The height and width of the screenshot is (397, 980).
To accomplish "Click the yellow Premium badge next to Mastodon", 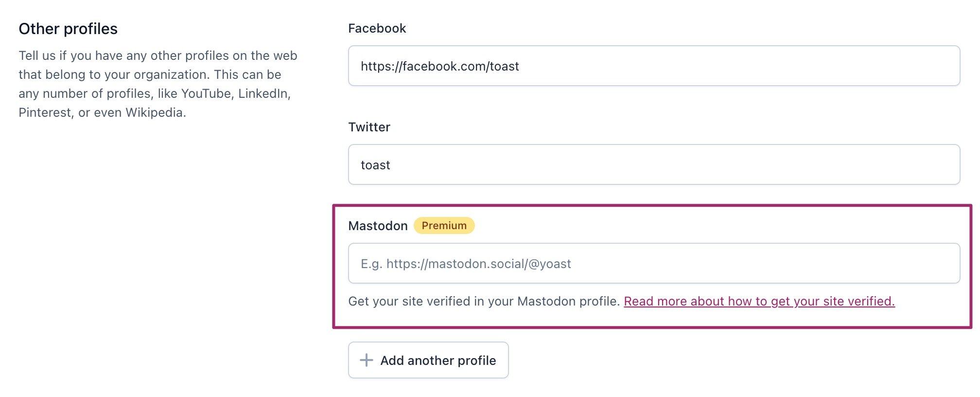I will point(444,225).
